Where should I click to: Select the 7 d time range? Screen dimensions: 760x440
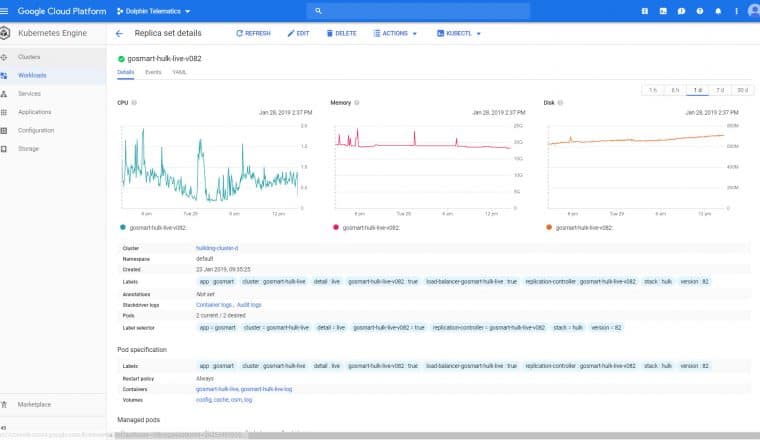pyautogui.click(x=720, y=90)
